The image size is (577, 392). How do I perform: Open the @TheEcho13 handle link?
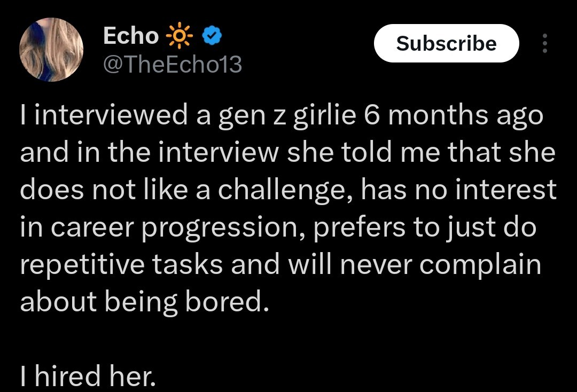[x=171, y=65]
